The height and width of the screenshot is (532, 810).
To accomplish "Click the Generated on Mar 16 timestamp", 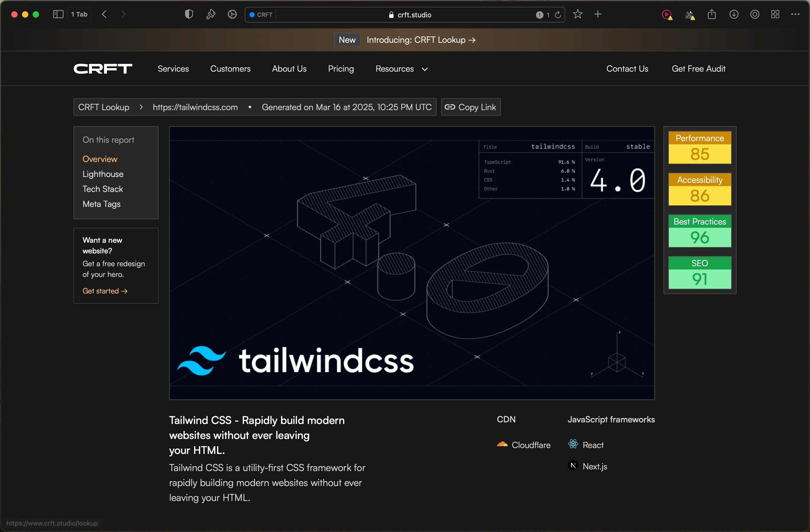I will (x=346, y=107).
